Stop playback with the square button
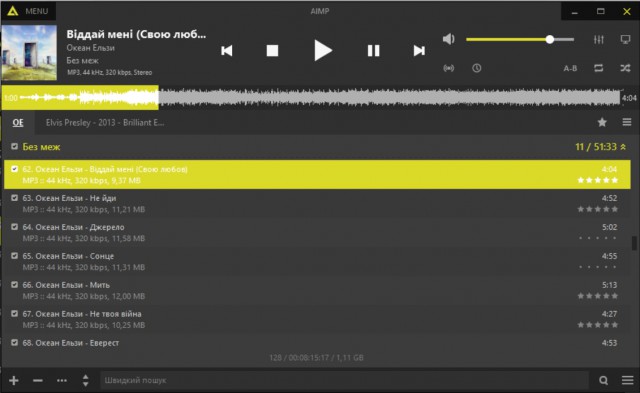640x393 pixels. click(x=272, y=51)
